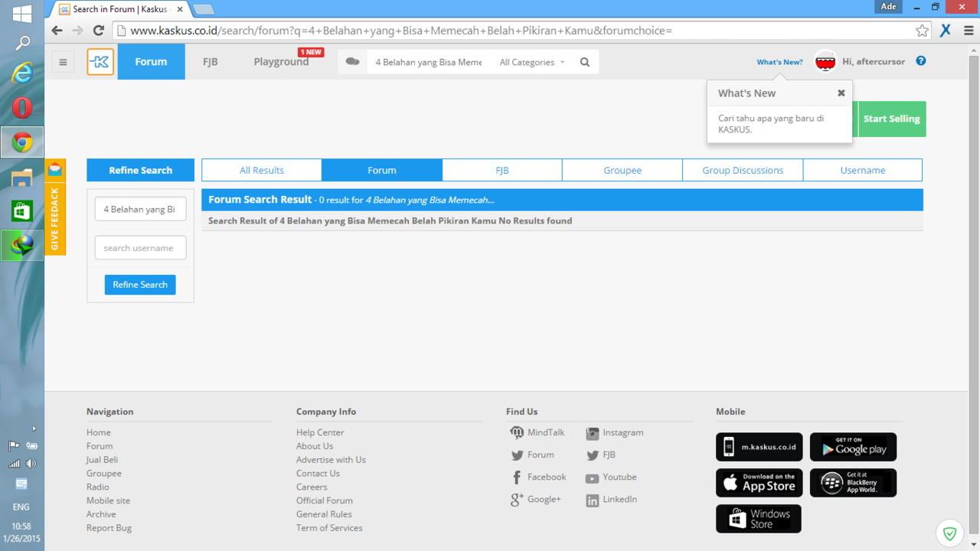Open Radio navigation link
The image size is (980, 551).
(97, 487)
